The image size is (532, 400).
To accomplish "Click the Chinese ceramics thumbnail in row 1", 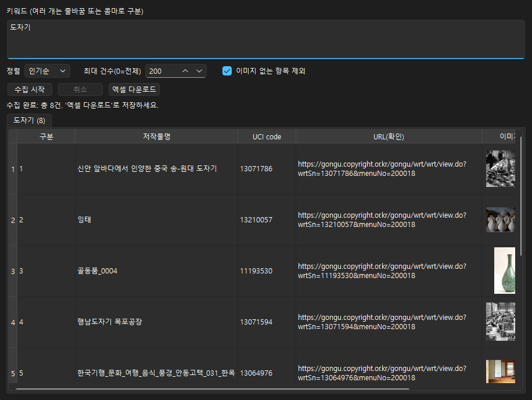I will pos(501,168).
